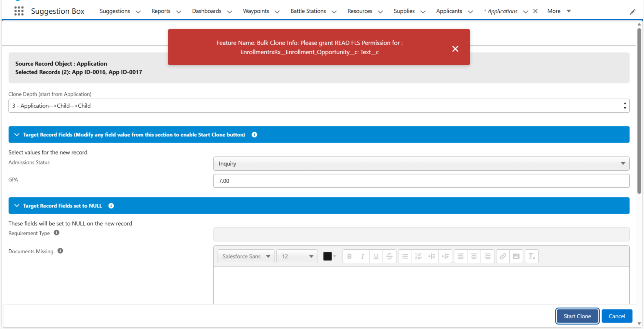This screenshot has height=329, width=644.
Task: Open the App Launcher grid icon
Action: (19, 11)
